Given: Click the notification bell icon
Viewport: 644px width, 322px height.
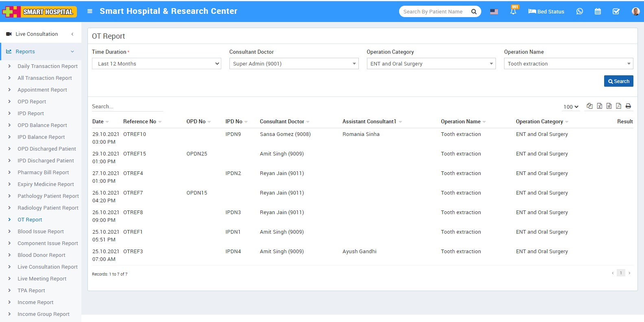Looking at the screenshot, I should point(513,11).
